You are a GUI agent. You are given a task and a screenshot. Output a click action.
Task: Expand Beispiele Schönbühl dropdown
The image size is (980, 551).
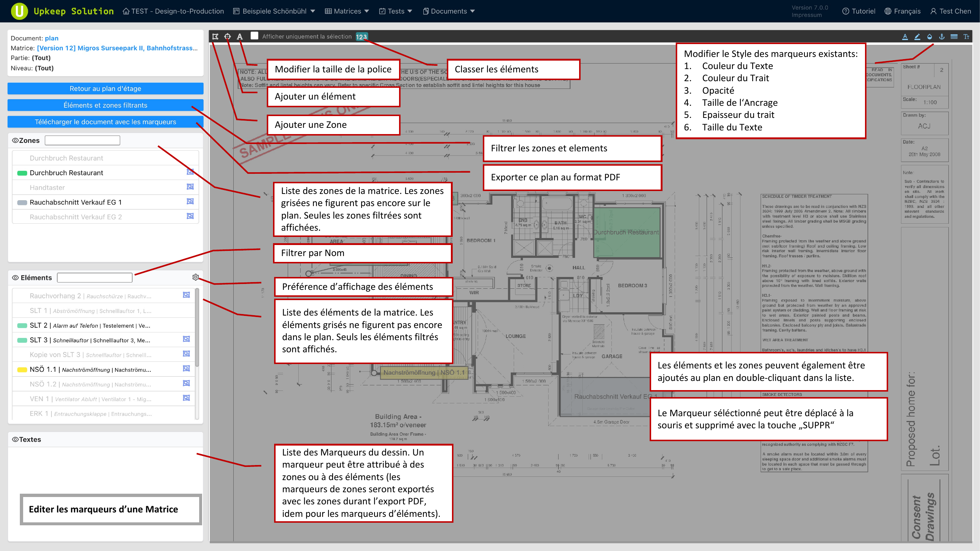click(274, 11)
